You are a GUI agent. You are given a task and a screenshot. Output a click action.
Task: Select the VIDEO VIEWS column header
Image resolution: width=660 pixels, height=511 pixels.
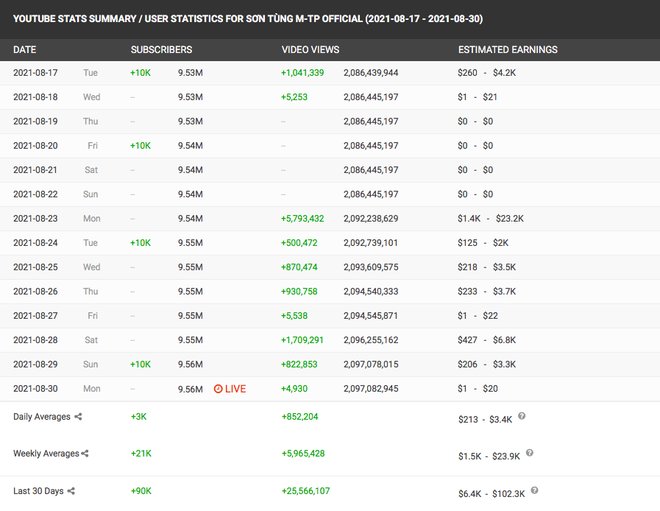point(310,50)
